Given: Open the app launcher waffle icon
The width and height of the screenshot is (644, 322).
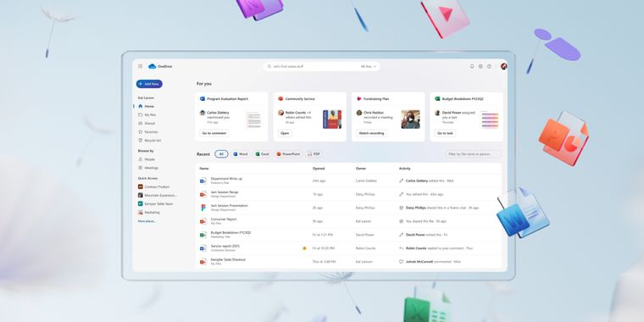Looking at the screenshot, I should tap(141, 66).
